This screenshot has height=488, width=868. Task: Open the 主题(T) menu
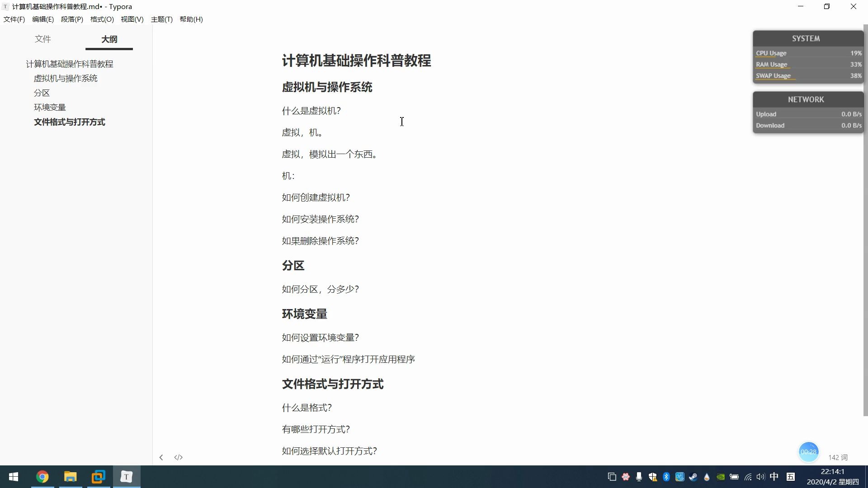pyautogui.click(x=161, y=19)
